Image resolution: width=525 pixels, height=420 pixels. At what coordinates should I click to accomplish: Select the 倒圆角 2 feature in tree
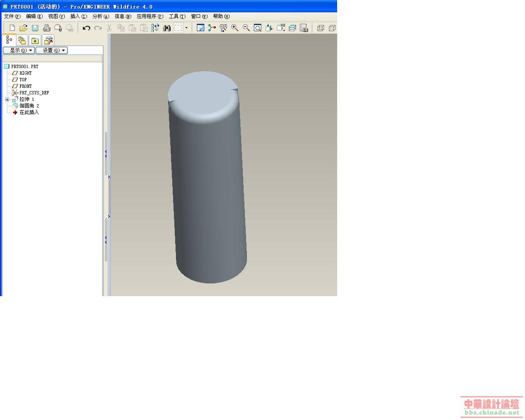(29, 106)
